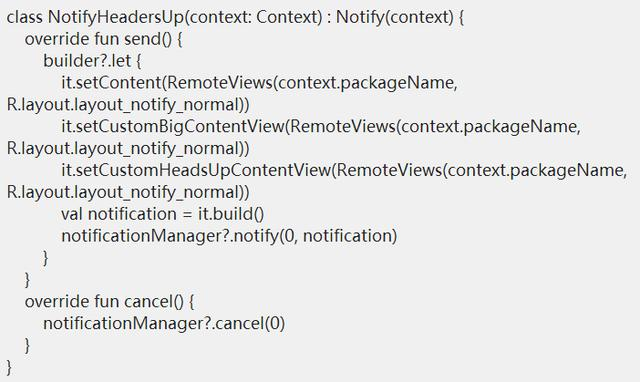This screenshot has height=382, width=640.
Task: Click notificationManager?.cancel(0) call
Action: click(x=164, y=324)
